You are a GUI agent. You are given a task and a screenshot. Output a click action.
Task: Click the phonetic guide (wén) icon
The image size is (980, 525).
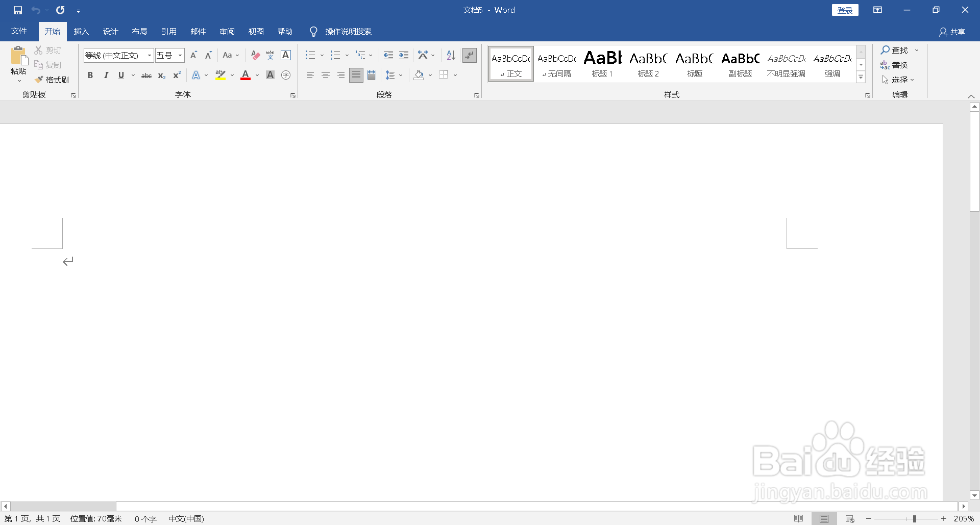pos(271,55)
